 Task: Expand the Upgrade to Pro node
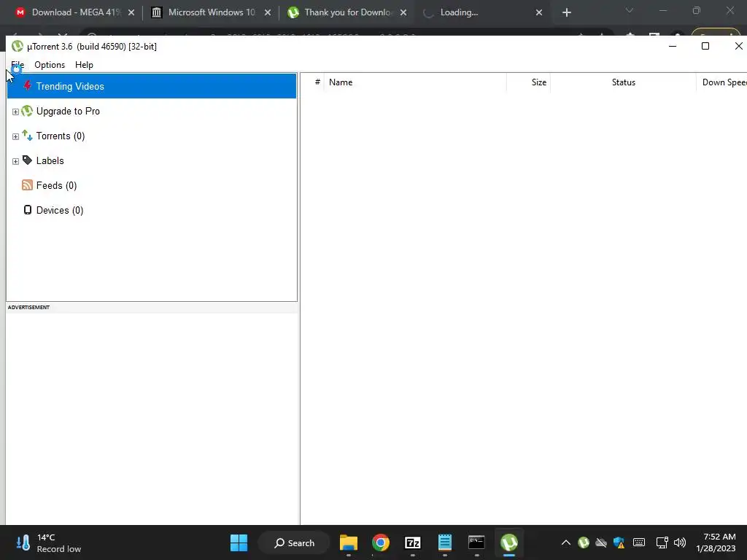tap(15, 112)
